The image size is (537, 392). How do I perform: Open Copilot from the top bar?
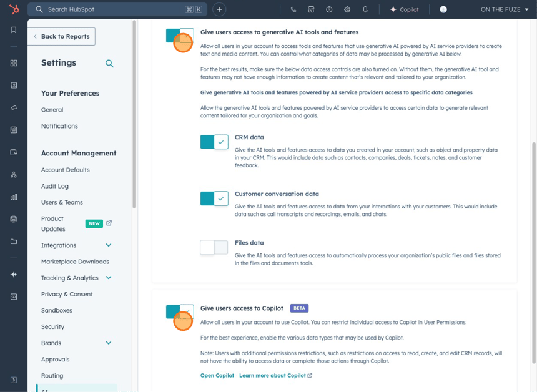tap(405, 9)
